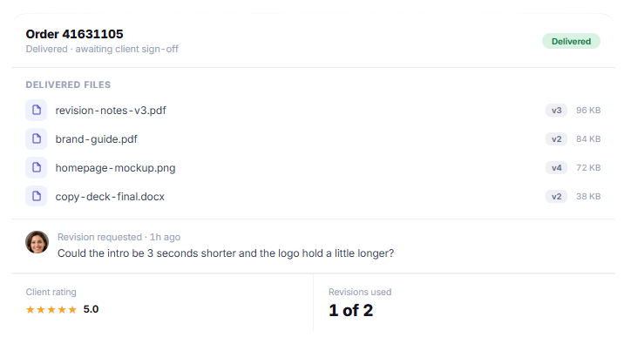Click the five-star client rating
The width and height of the screenshot is (624, 364).
pyautogui.click(x=51, y=309)
